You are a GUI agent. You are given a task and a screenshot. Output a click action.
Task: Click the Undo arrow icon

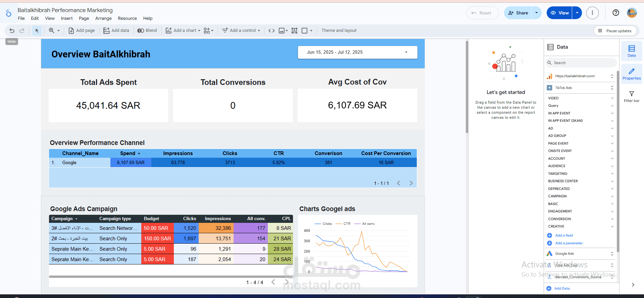[12, 31]
